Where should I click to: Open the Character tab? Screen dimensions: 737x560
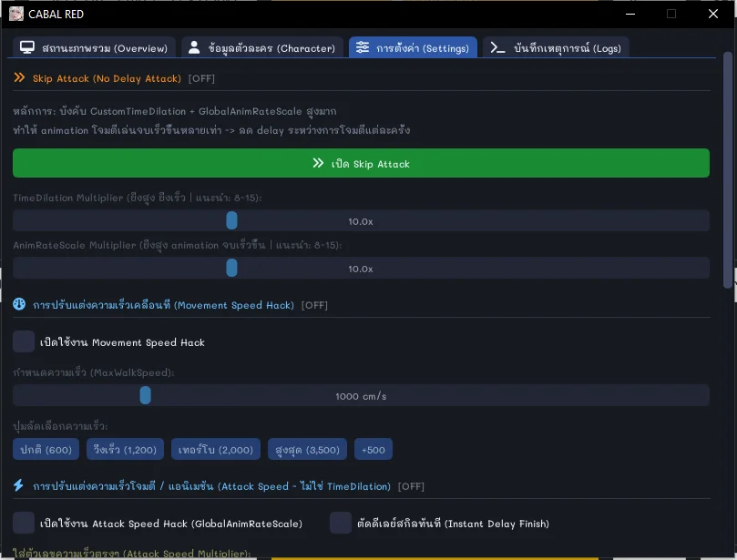click(261, 48)
